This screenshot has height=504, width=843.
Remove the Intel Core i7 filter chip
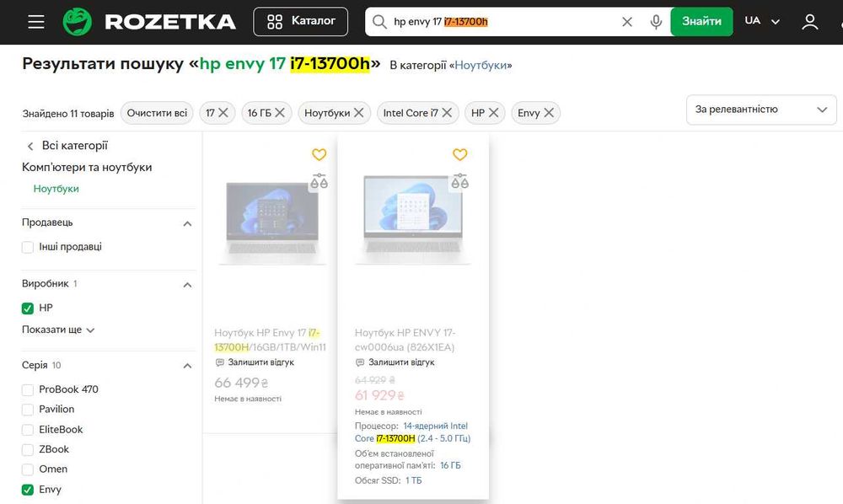(447, 113)
